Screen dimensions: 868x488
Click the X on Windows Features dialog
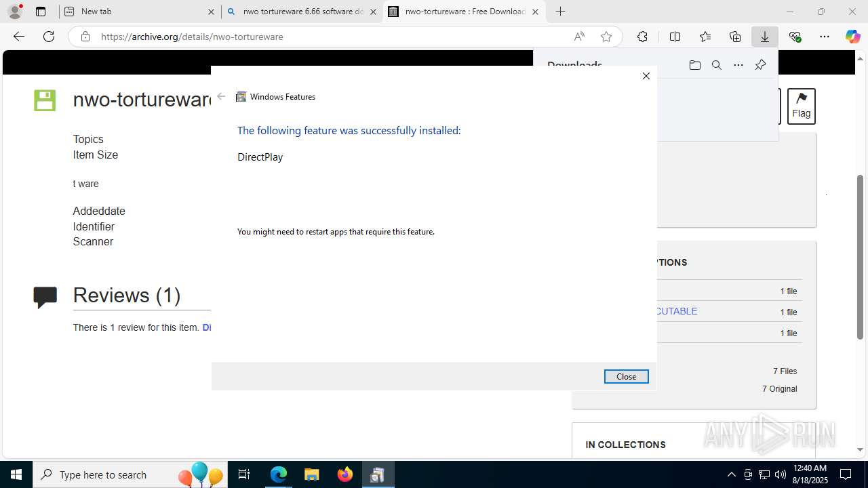click(646, 76)
